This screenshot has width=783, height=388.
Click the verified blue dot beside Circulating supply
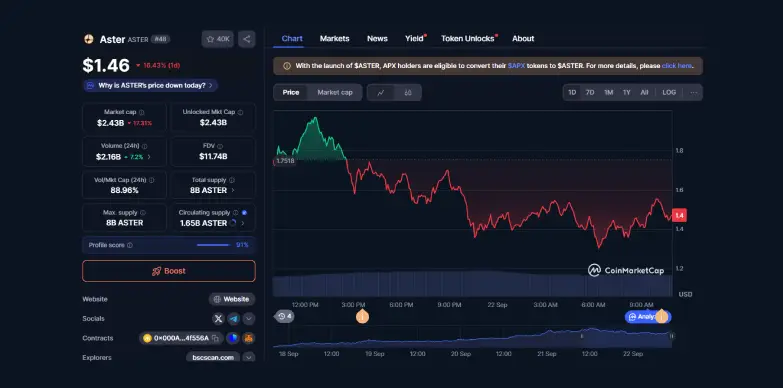coord(244,213)
